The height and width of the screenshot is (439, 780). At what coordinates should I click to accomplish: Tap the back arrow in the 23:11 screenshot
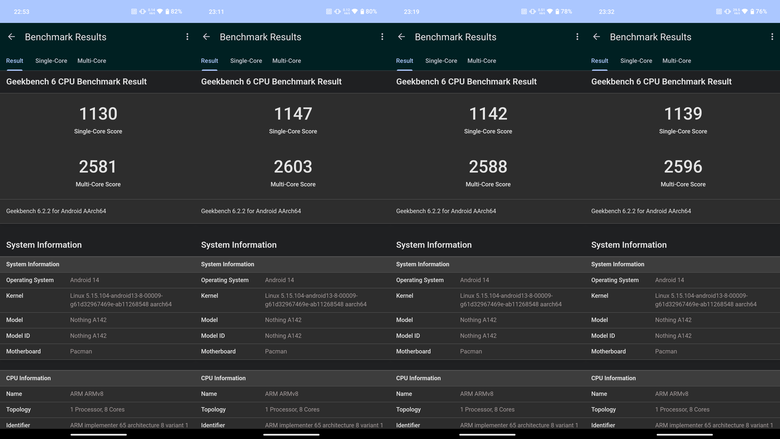pos(206,37)
